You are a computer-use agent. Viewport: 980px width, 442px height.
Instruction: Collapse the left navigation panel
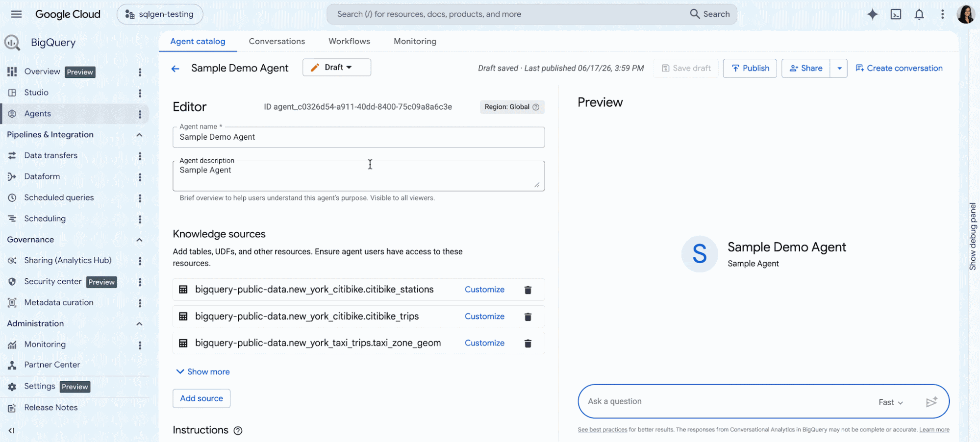point(11,430)
